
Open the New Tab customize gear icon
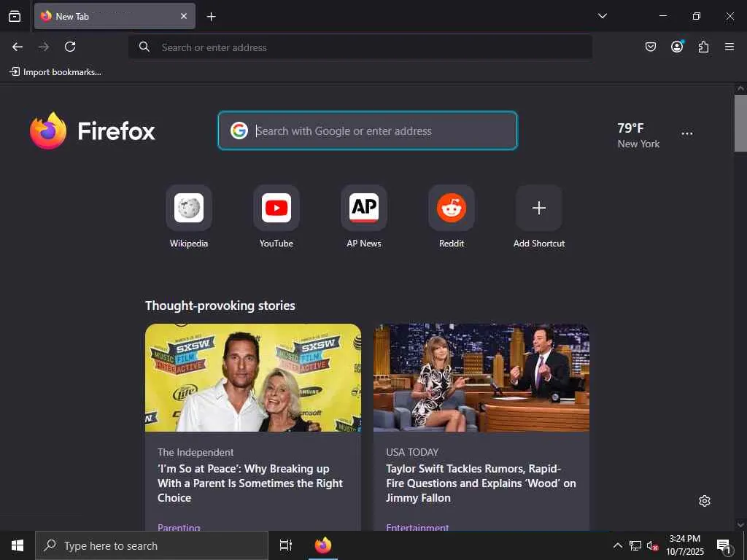705,501
